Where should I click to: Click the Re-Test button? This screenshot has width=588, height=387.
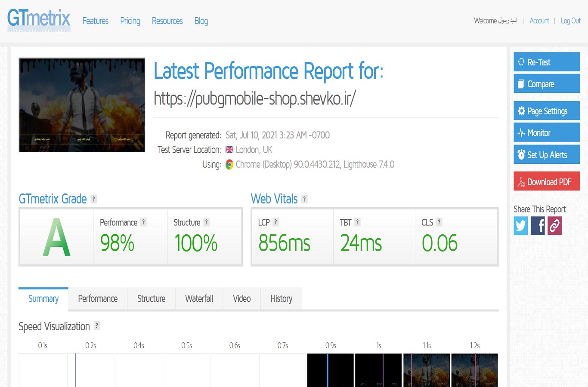[547, 62]
